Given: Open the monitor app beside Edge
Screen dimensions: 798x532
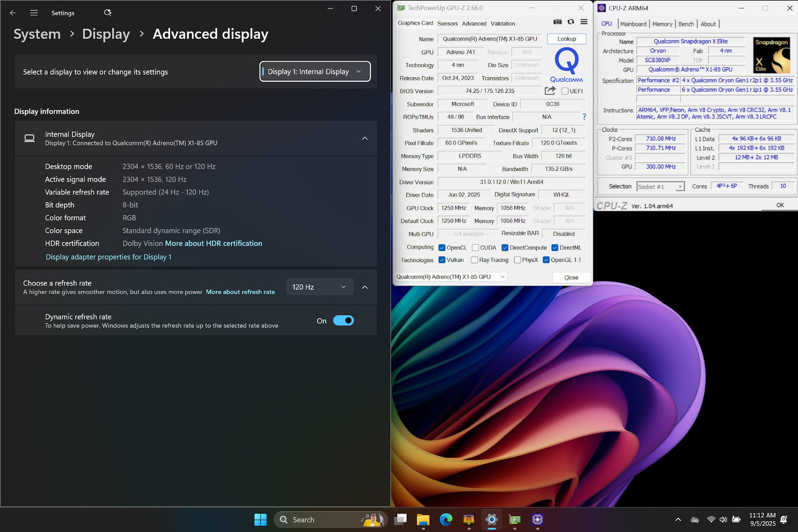Looking at the screenshot, I should [469, 520].
